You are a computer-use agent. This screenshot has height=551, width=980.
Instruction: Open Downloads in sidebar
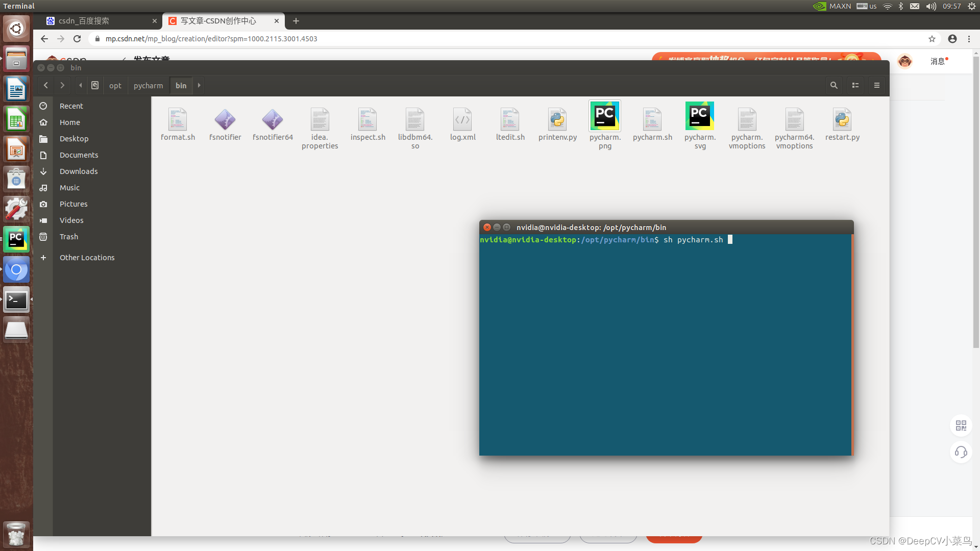[79, 171]
